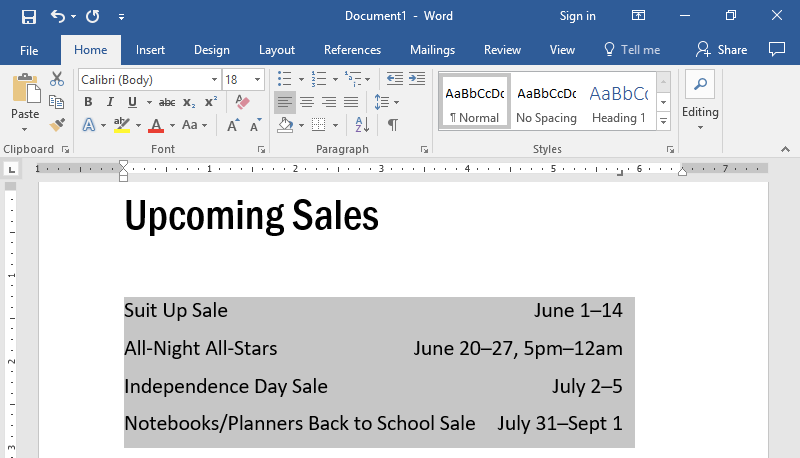Click the Grow Font icon
800x458 pixels.
point(233,125)
